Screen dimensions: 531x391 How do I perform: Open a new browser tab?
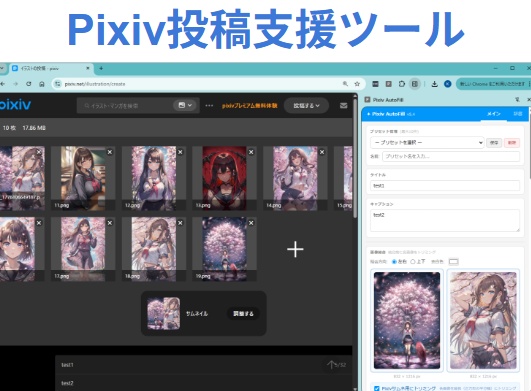pos(101,68)
